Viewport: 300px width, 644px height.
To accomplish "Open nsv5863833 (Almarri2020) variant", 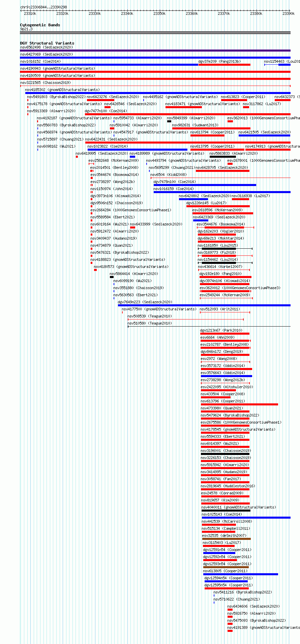I will pos(234,153).
